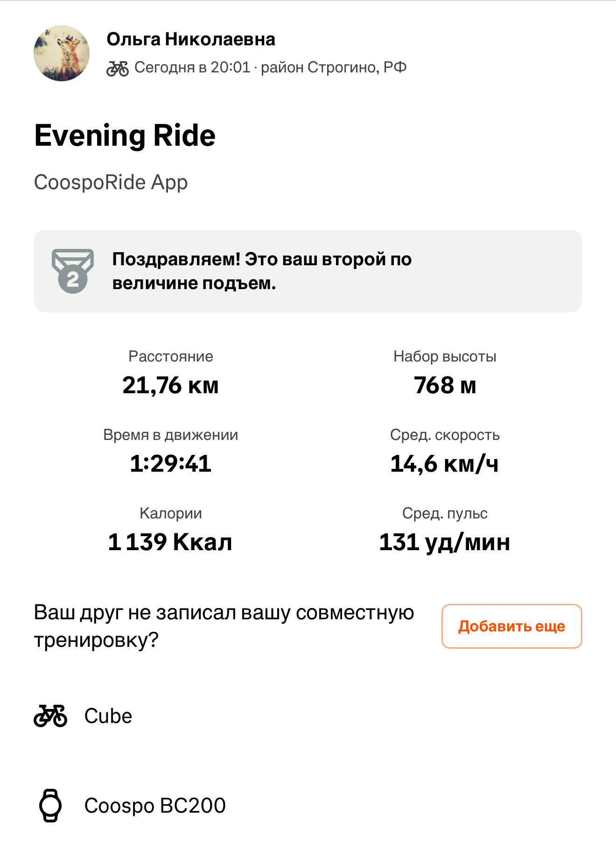
Task: Tap the Сегодня в 20:01 timestamp
Action: tap(192, 68)
